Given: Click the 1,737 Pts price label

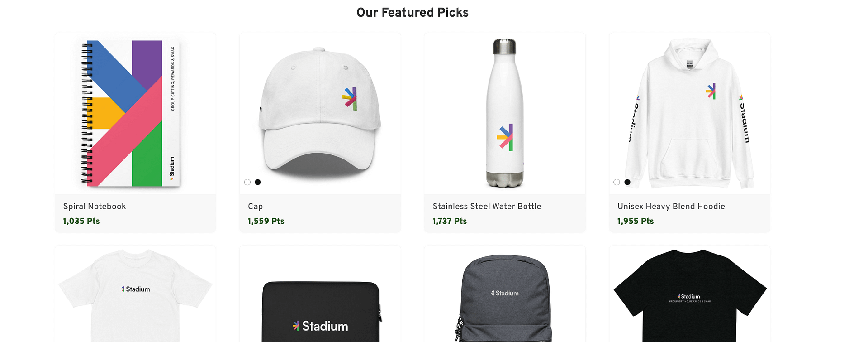Looking at the screenshot, I should coord(450,221).
